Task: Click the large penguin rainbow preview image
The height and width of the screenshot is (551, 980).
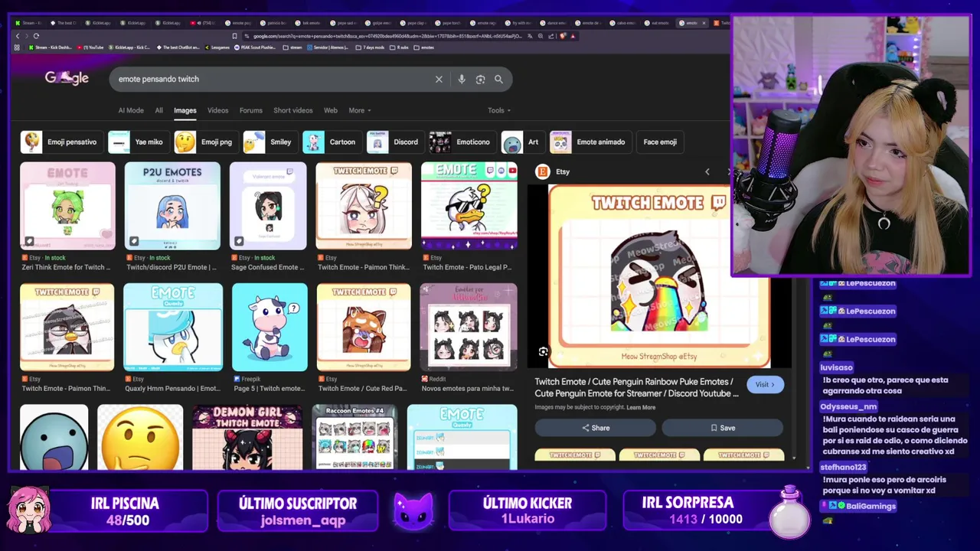Action: [659, 276]
